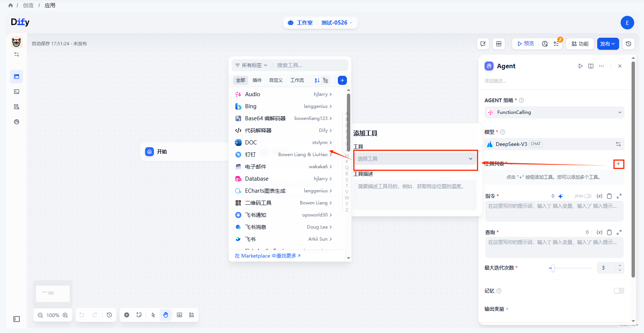The width and height of the screenshot is (644, 333).
Task: Open the run history clock icon
Action: click(x=545, y=44)
